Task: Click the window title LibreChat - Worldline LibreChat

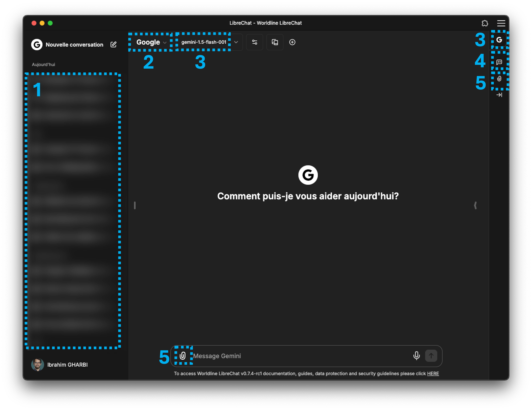Action: pos(266,23)
